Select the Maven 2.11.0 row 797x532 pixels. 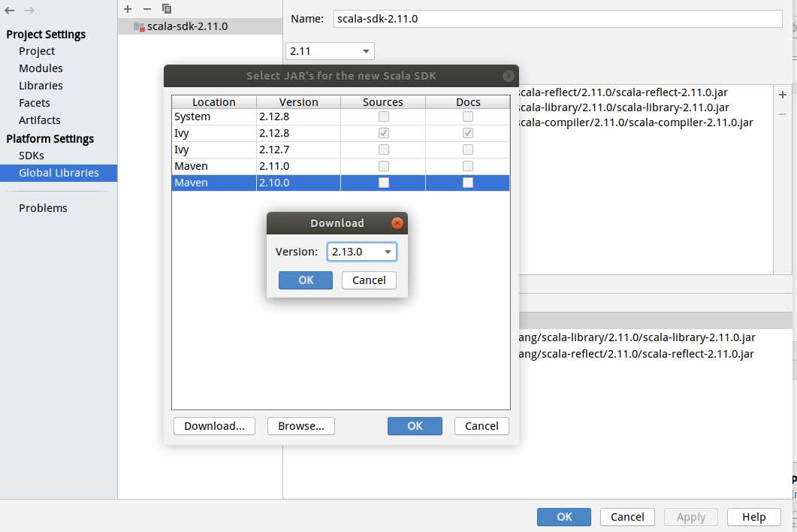340,166
